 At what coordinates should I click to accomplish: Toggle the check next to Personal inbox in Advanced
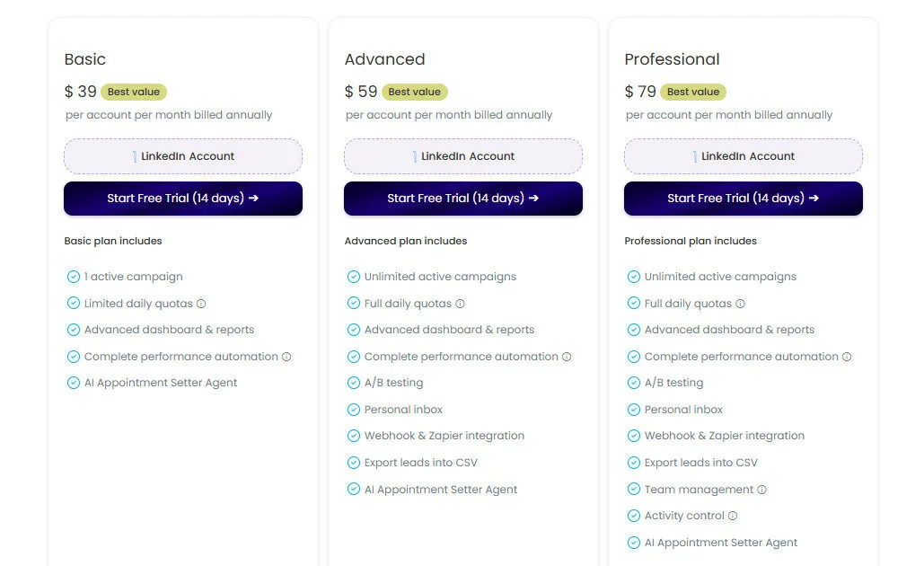click(354, 410)
